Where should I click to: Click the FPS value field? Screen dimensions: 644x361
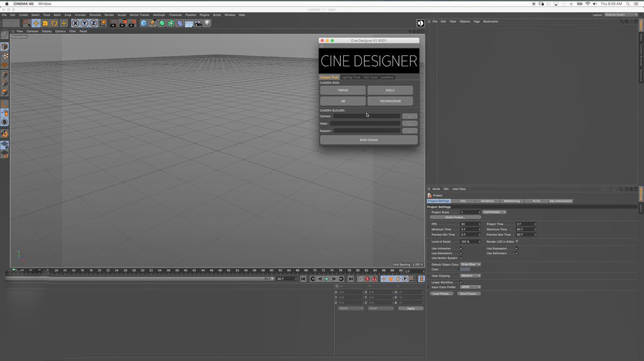tap(470, 224)
